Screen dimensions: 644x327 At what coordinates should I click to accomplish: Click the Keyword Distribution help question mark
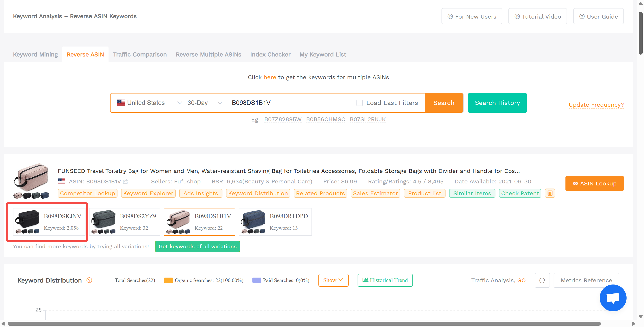[x=89, y=280]
